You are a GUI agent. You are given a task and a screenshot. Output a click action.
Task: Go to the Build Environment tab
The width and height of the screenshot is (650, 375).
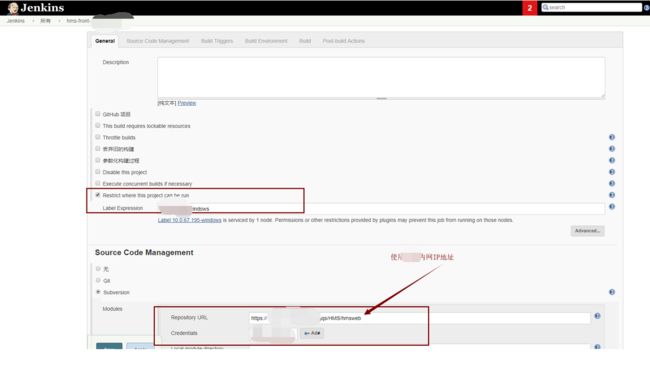pos(266,41)
